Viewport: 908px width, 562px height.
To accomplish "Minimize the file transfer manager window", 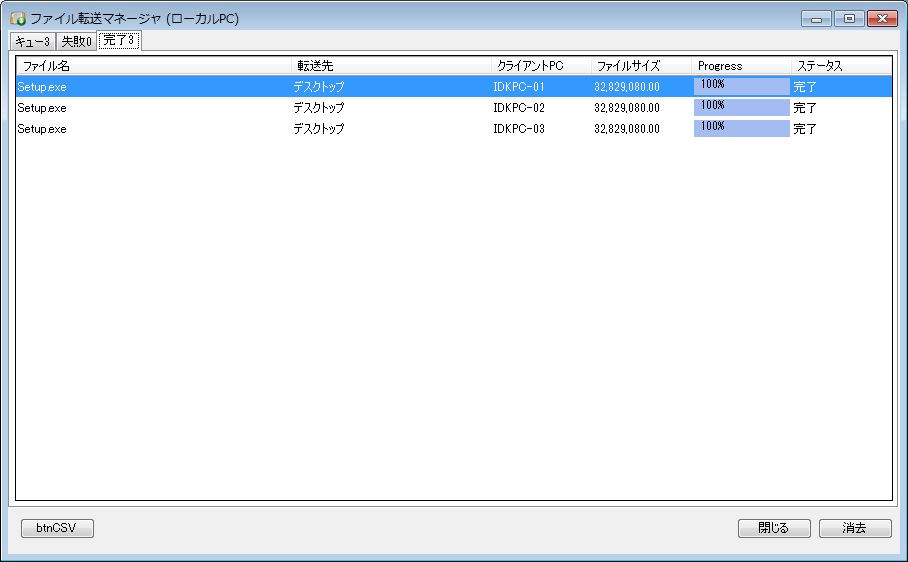I will (819, 19).
